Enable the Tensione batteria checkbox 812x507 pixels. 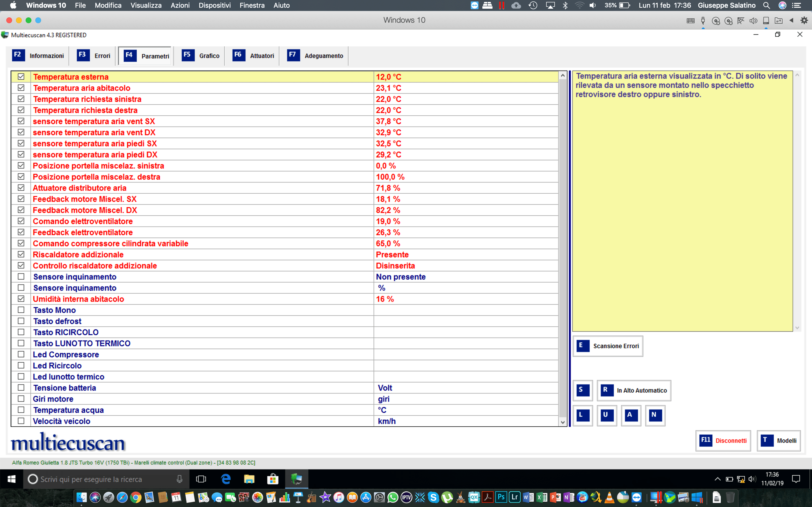[21, 388]
